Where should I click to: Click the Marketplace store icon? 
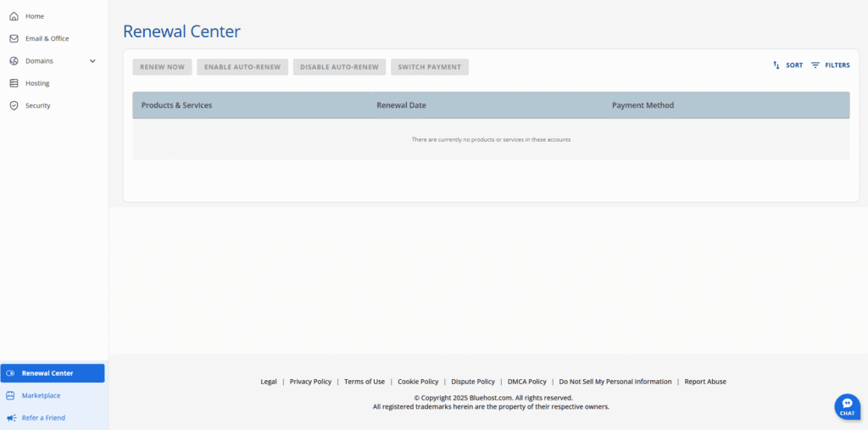(x=10, y=395)
